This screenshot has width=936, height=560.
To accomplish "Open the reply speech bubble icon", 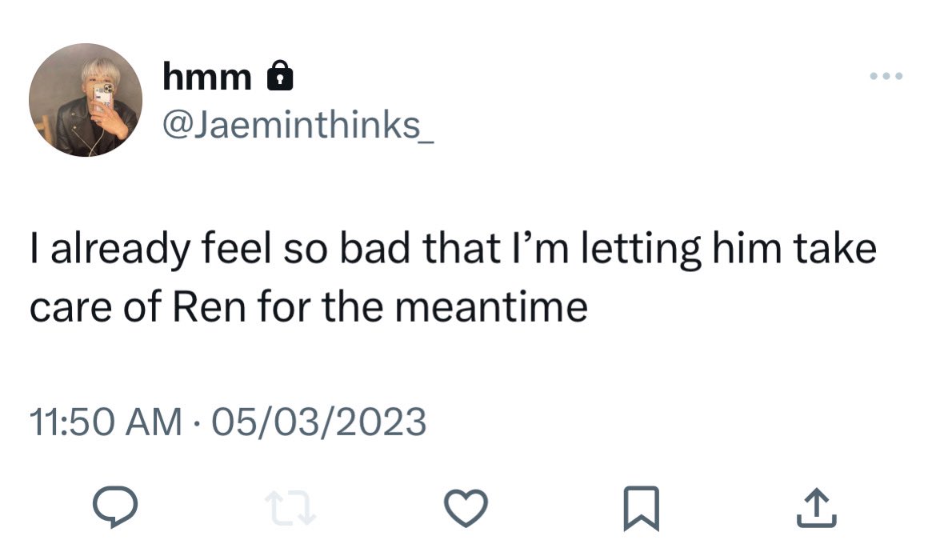I will click(115, 507).
